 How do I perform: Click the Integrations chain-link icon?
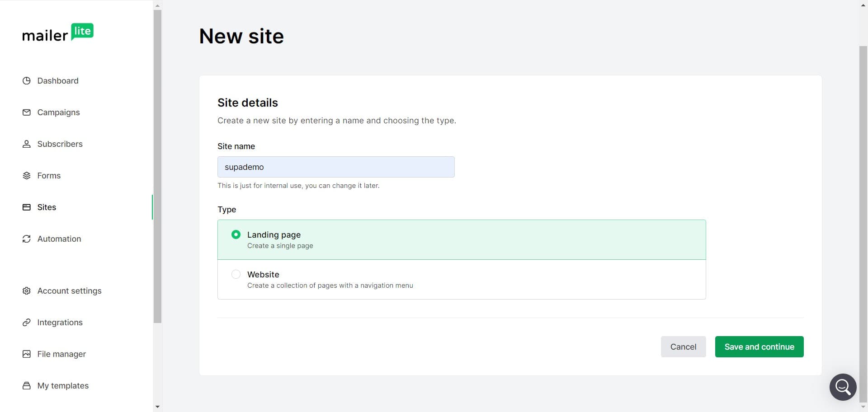click(27, 323)
